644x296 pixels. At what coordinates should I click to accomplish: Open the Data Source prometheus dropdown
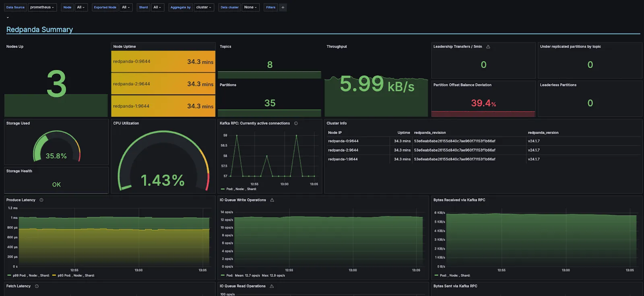[x=42, y=7]
